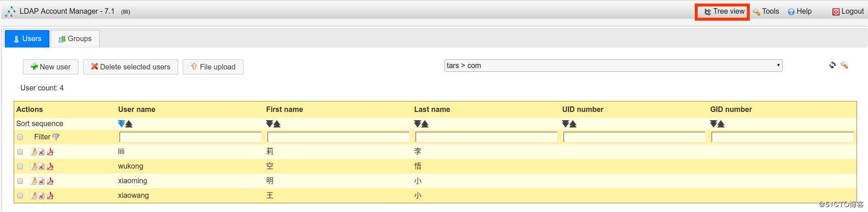Open list settings via the wrench icon
The image size is (868, 212).
(844, 65)
